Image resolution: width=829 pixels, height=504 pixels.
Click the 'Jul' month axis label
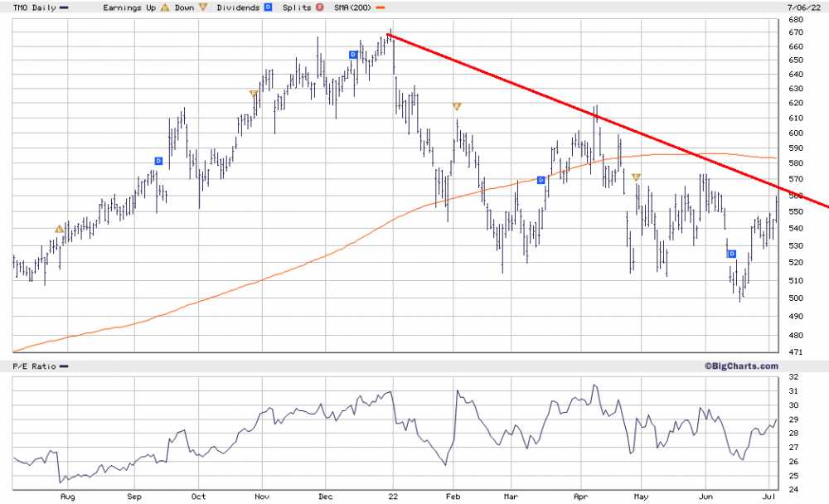(x=769, y=496)
